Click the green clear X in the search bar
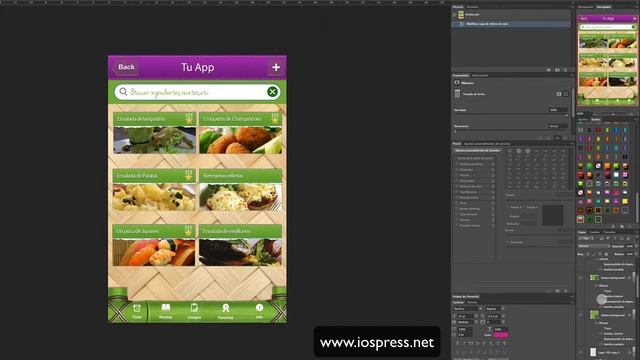 (x=272, y=92)
